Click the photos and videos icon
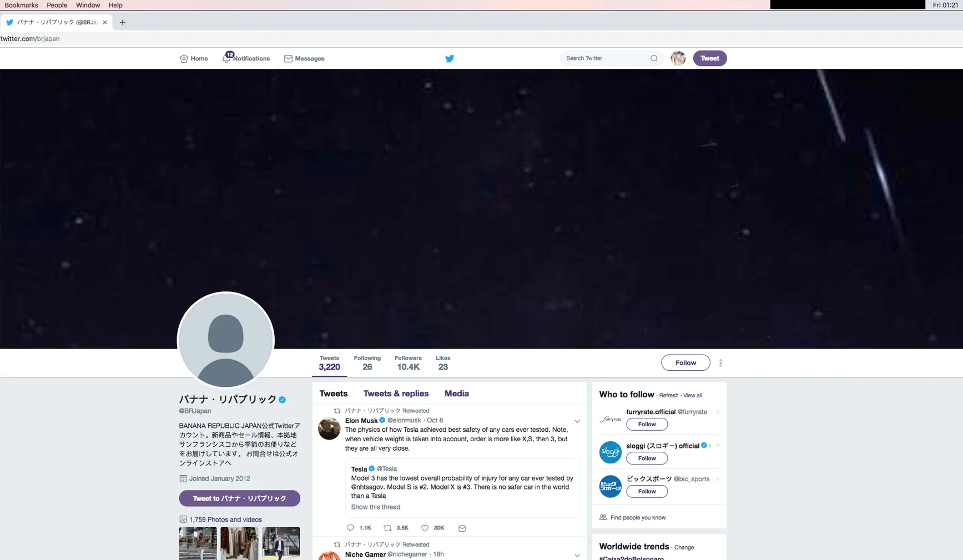Screen dimensions: 963x560 pos(183,519)
